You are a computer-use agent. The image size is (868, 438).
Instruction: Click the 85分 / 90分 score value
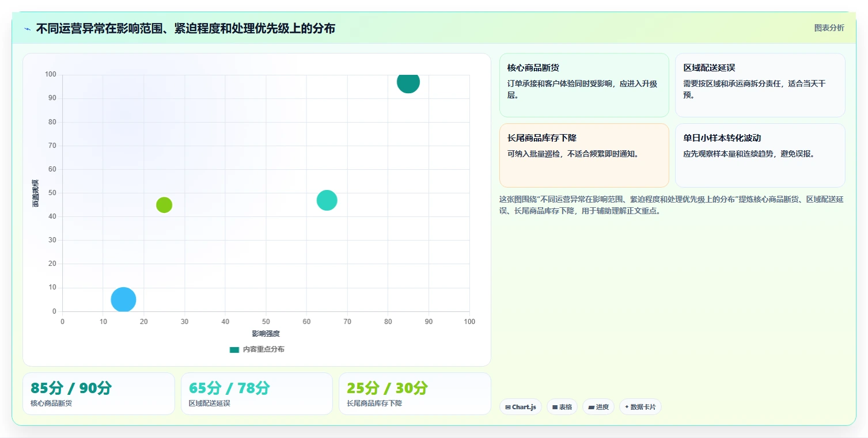pos(71,389)
